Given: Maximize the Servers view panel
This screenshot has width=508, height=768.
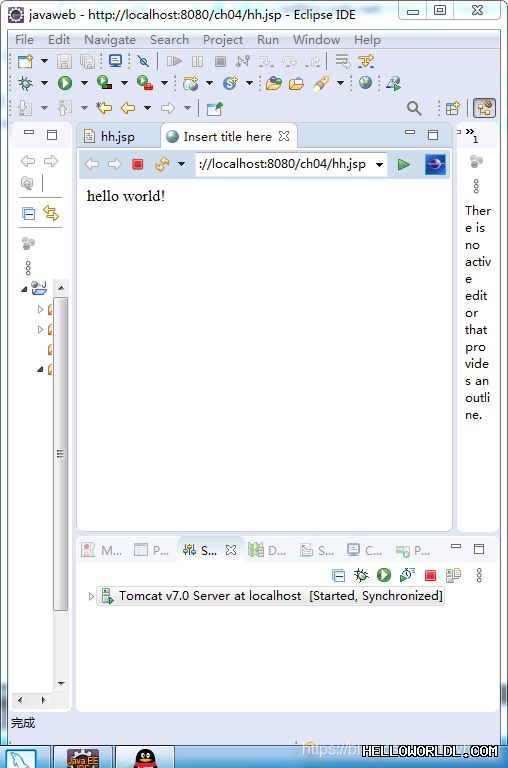Looking at the screenshot, I should click(x=479, y=549).
